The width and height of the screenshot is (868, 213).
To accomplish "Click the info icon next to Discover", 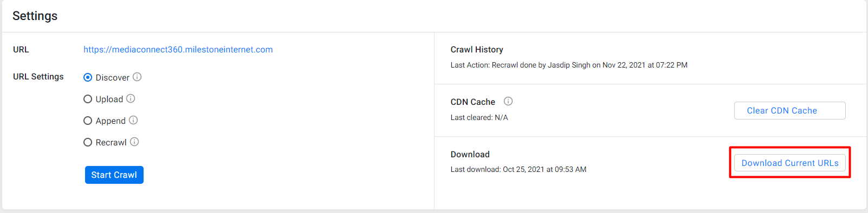I will (x=137, y=77).
